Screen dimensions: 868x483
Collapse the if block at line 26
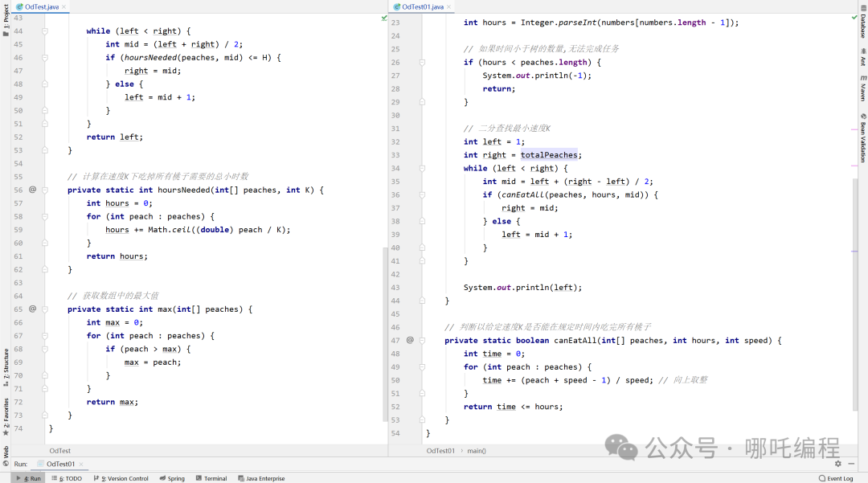pos(421,62)
